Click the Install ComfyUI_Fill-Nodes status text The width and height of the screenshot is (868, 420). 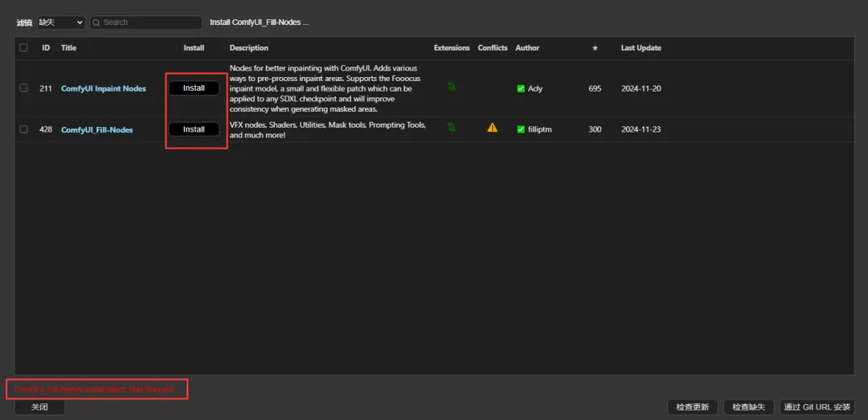(259, 22)
